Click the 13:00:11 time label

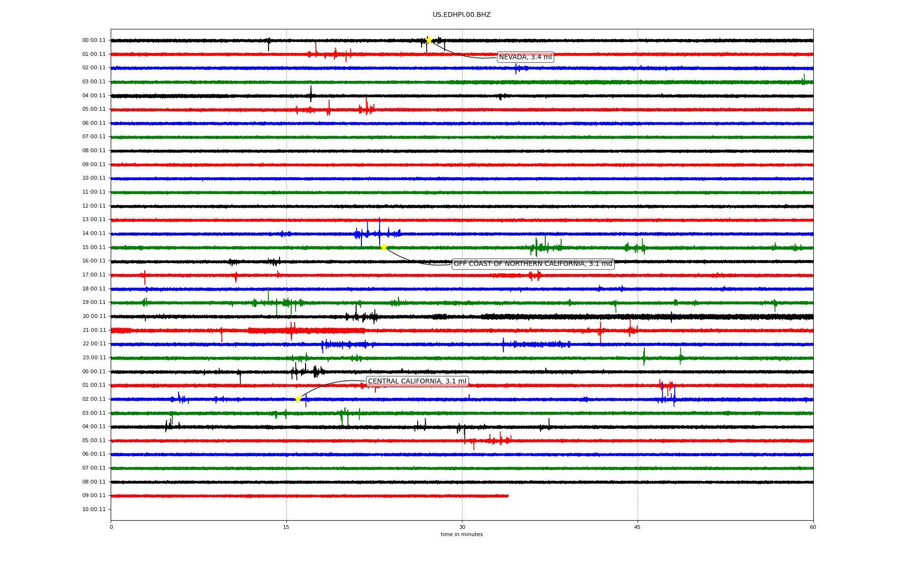point(94,220)
